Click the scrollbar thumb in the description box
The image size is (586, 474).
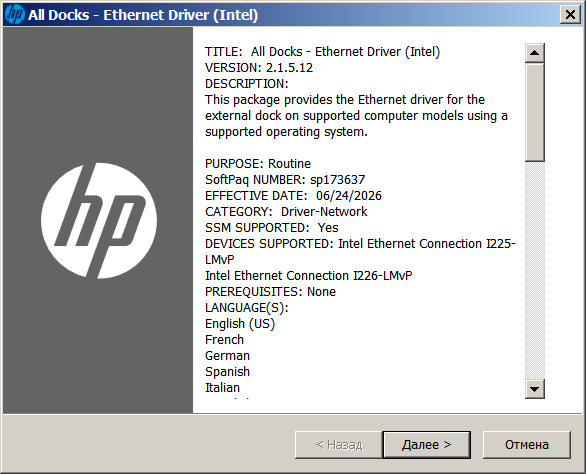(534, 113)
